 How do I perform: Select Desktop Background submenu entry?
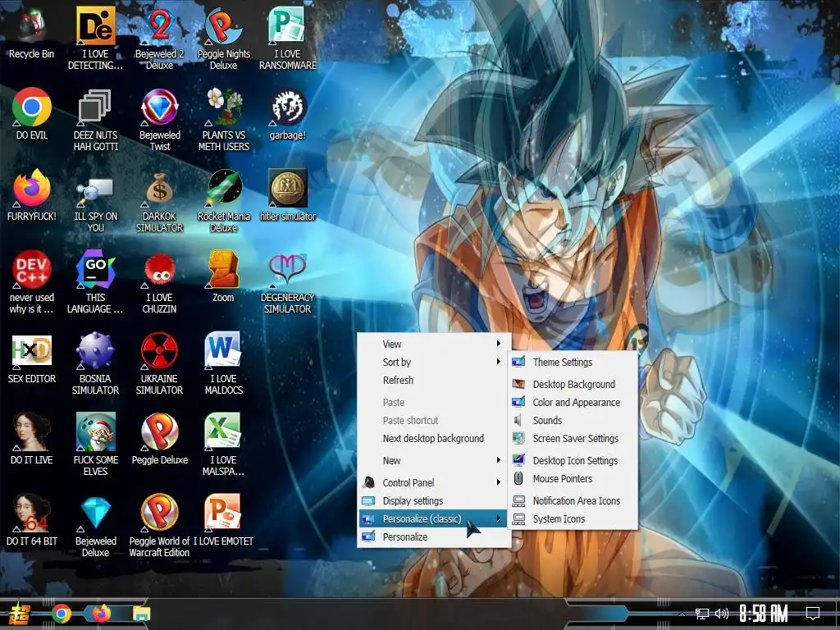click(573, 384)
